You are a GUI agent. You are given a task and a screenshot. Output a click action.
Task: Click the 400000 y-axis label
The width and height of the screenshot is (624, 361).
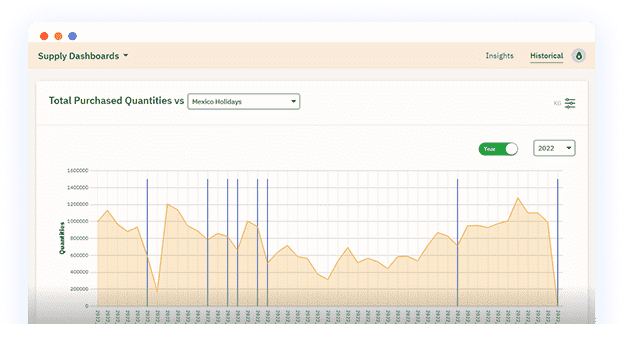click(79, 272)
